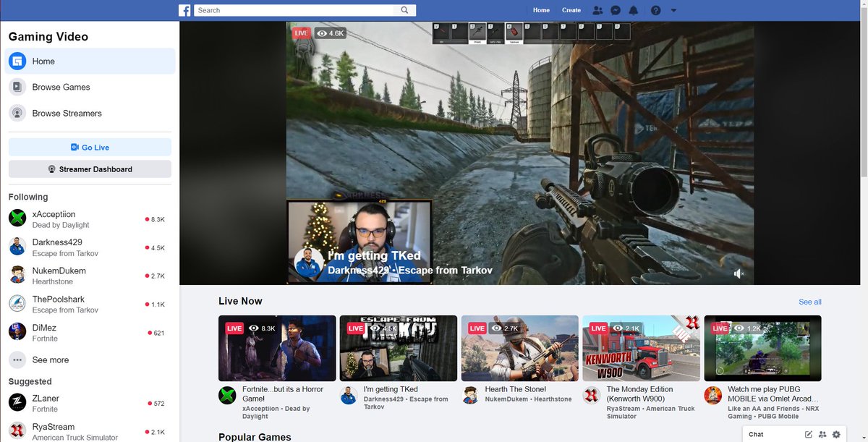Click the featured stream video player
The image size is (868, 442).
point(520,153)
